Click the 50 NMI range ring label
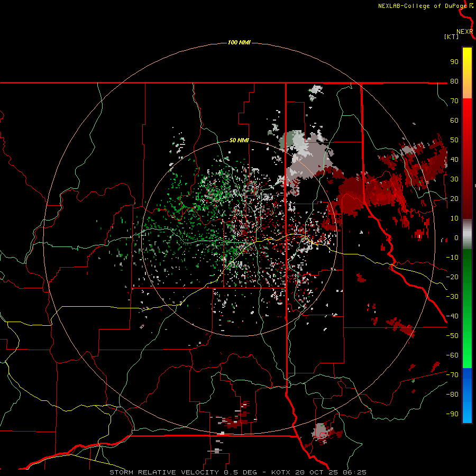476x476 pixels. 239,140
